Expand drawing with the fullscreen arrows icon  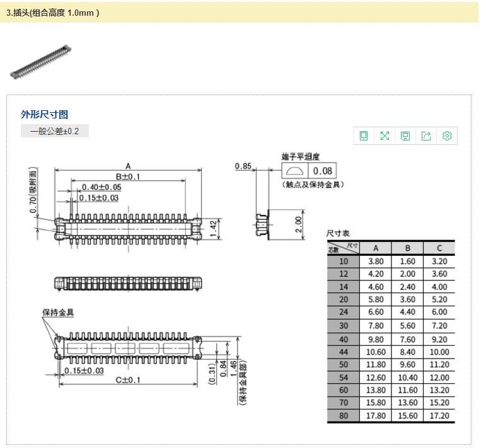point(385,135)
